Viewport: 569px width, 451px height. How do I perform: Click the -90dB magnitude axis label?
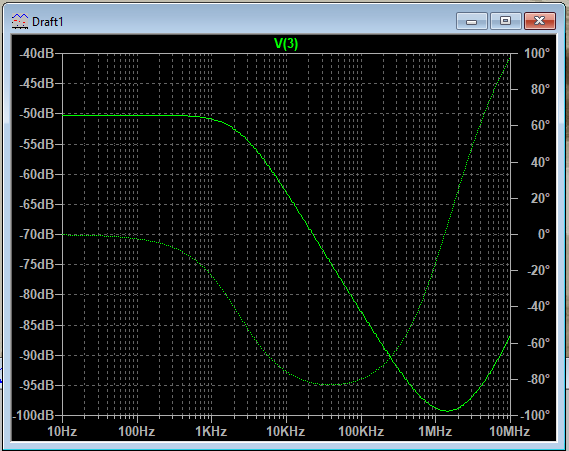[36, 355]
